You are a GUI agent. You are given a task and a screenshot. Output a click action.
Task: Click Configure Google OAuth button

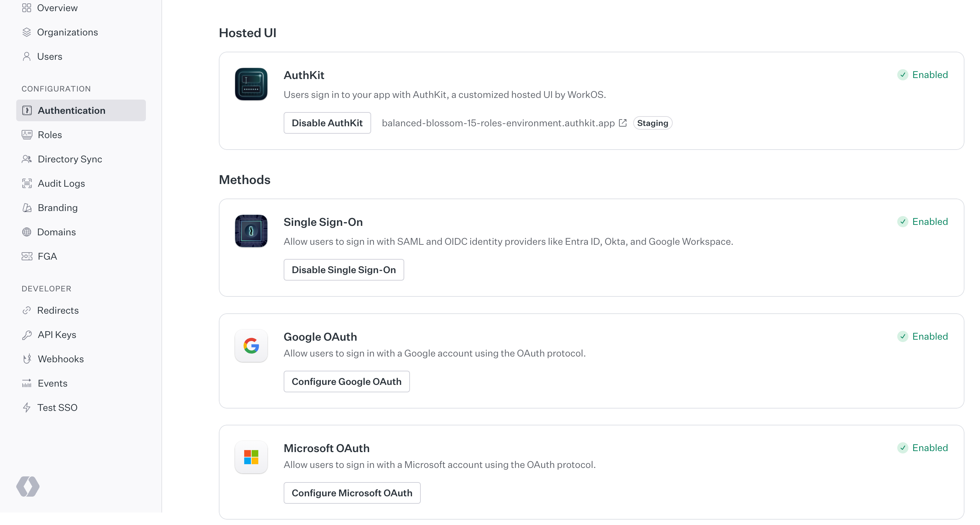(x=346, y=382)
